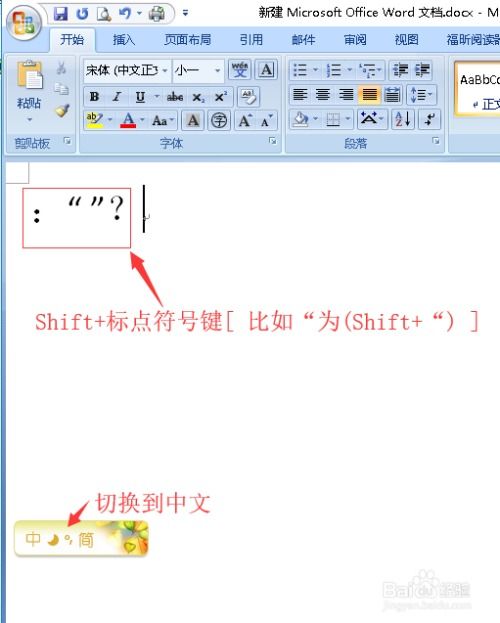Screen dimensions: 500x623
Task: Open the 剪贴板 pane launcher
Action: pyautogui.click(x=68, y=141)
